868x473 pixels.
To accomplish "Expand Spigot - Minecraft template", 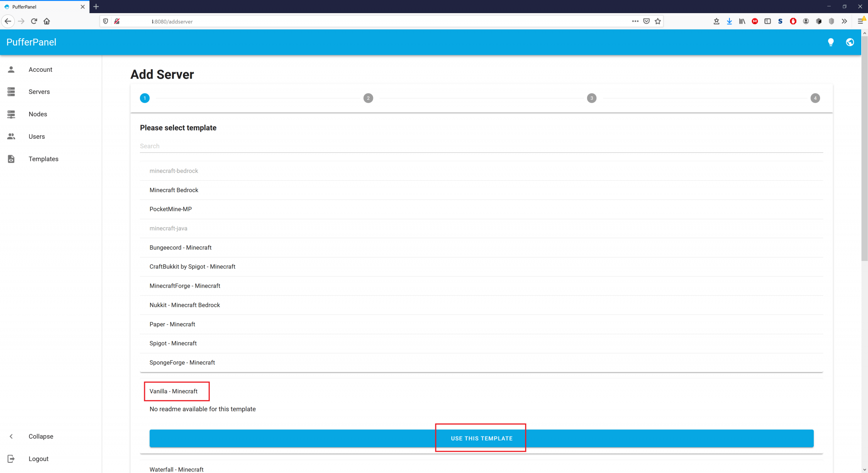I will tap(173, 343).
